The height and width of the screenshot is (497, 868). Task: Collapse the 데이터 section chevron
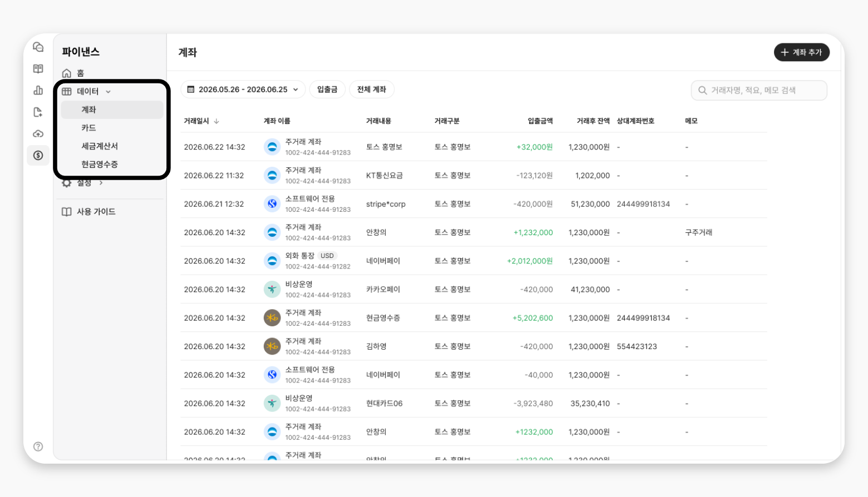click(x=108, y=92)
